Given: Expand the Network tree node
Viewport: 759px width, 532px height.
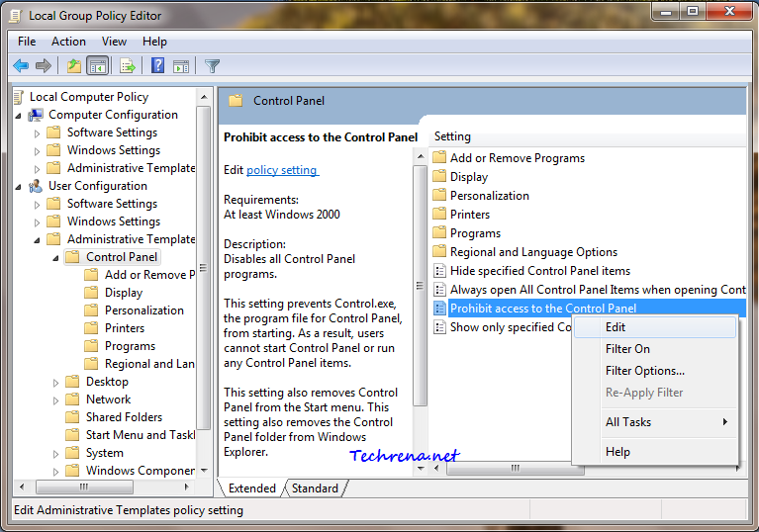Looking at the screenshot, I should 56,400.
